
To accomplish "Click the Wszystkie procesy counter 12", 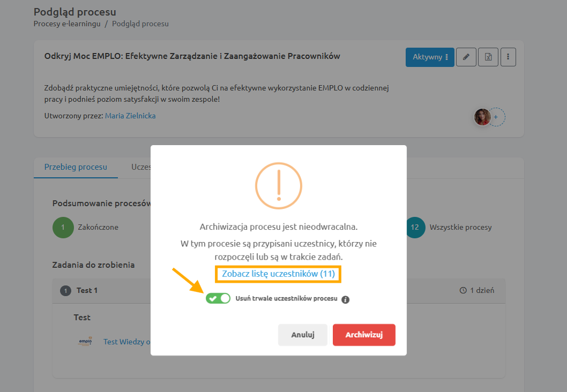I will click(x=414, y=227).
